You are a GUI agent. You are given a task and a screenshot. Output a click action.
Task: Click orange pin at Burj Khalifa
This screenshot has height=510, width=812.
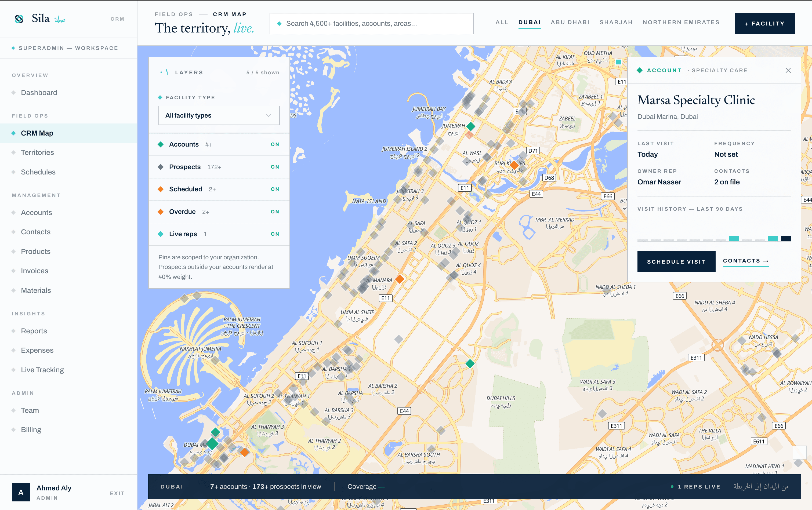[x=514, y=165]
